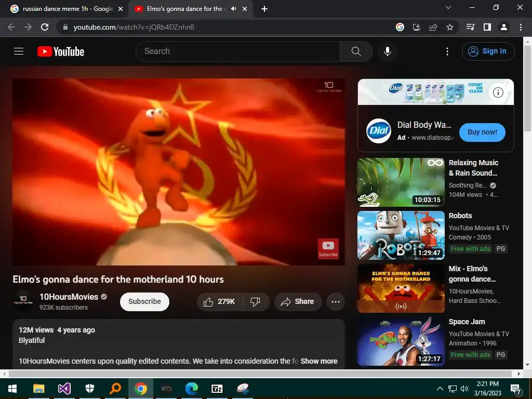This screenshot has height=399, width=532.
Task: Open the 10HoursMovies channel name link
Action: (x=69, y=297)
